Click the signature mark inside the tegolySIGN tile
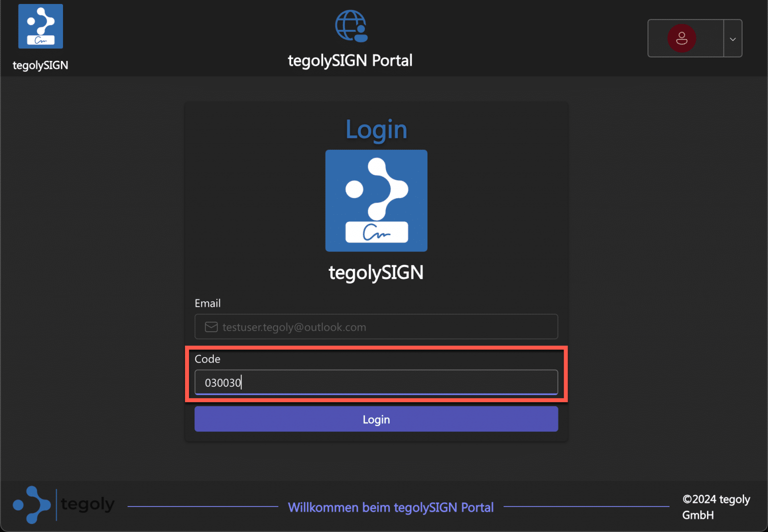 tap(376, 232)
